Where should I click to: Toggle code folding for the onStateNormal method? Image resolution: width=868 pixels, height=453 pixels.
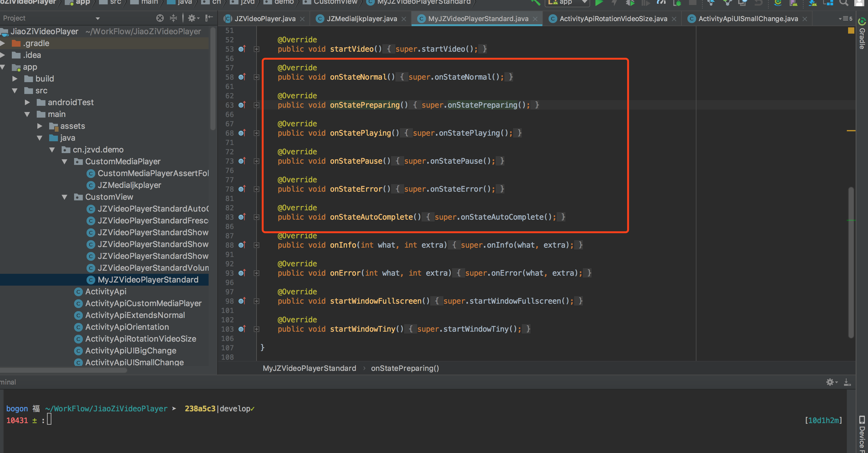pos(257,77)
